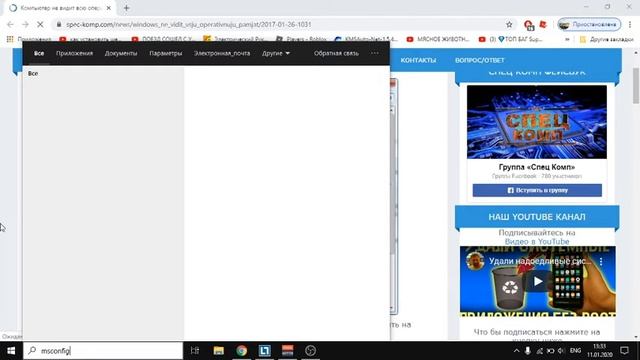Close the current Chrome tab

(x=109, y=8)
